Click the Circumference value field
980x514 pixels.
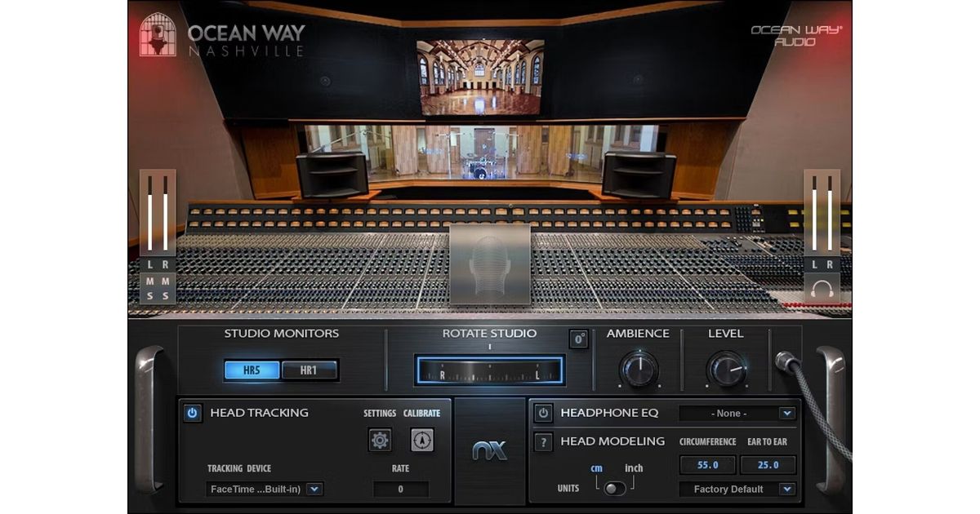coord(708,465)
